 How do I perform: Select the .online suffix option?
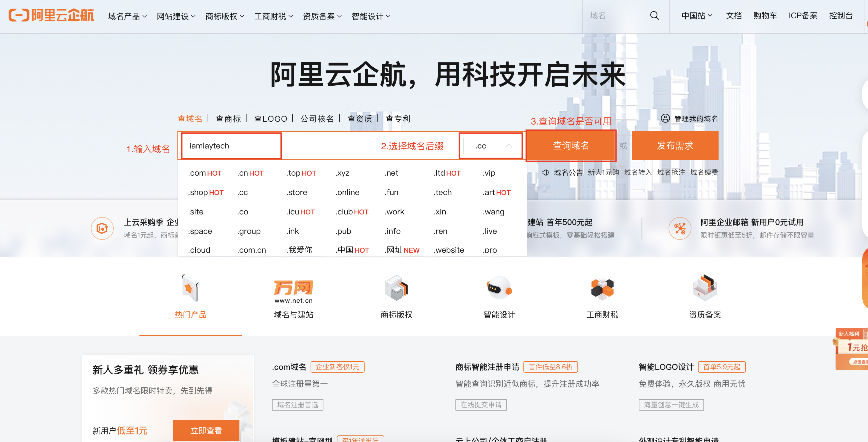(347, 192)
